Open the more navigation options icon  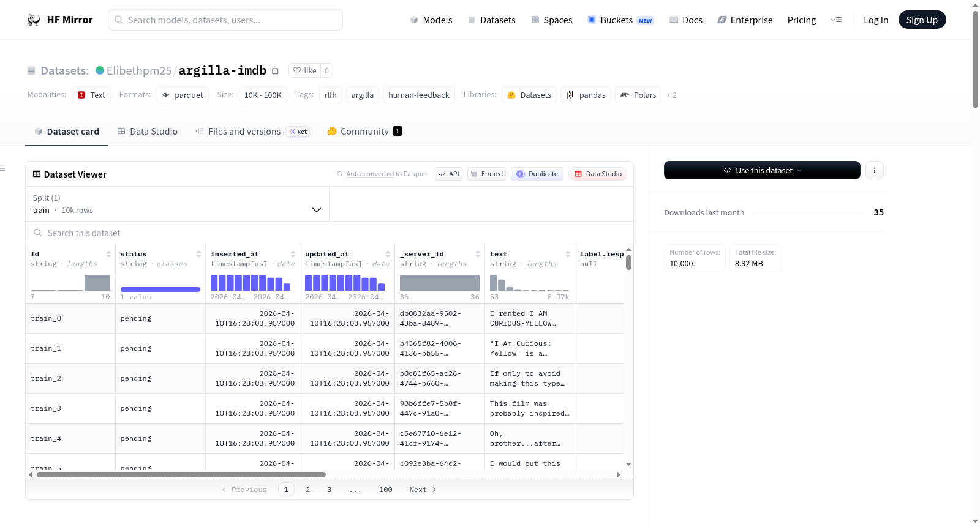[x=836, y=20]
